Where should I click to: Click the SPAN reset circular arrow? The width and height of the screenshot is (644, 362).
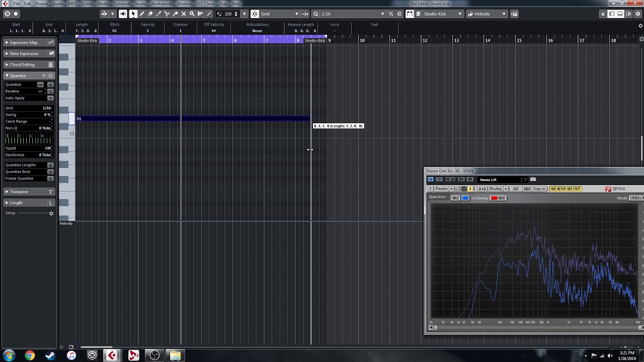click(457, 189)
